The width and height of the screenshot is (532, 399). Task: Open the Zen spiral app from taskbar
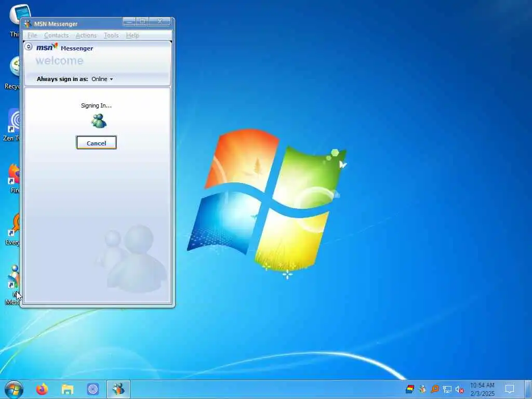[x=92, y=389]
